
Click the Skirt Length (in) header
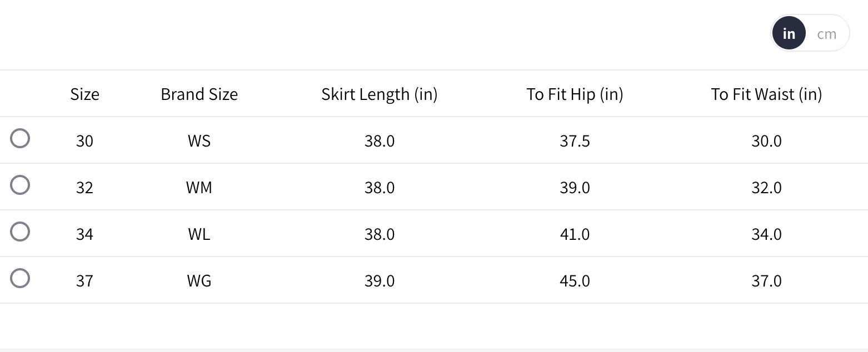[379, 94]
